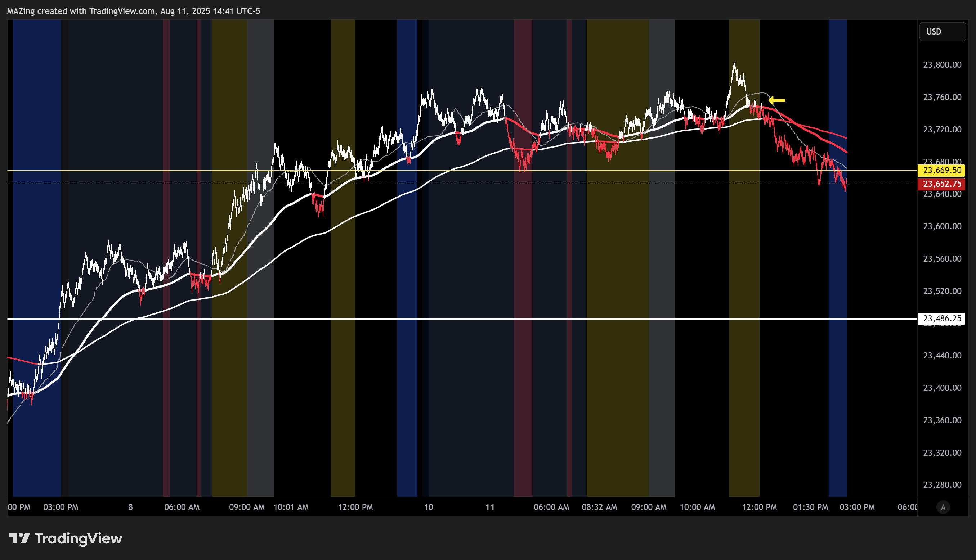Click the 10:01 AM time axis label
Screen dimensions: 976x560
coord(291,507)
